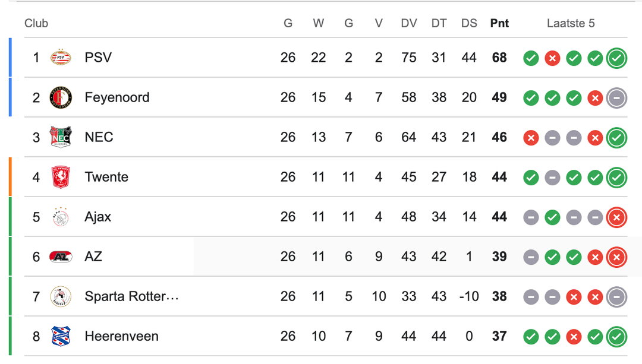Click the Feyenoord club crest
Screen dimensions: 642x364
coord(61,97)
